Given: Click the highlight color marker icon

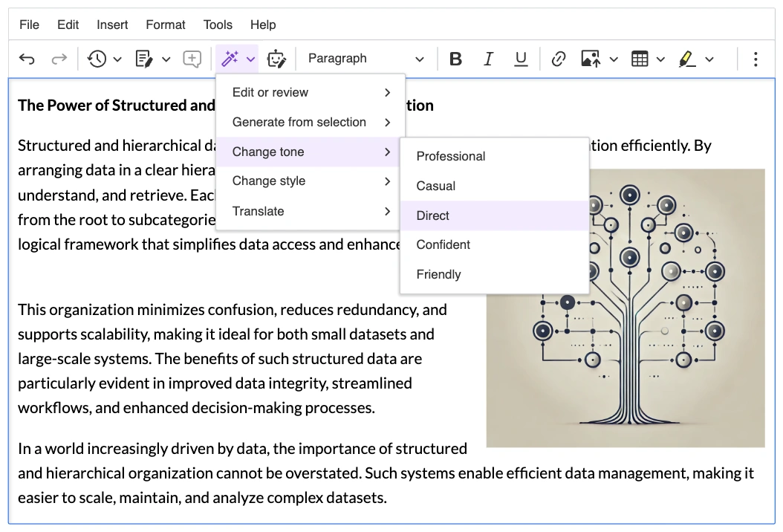Looking at the screenshot, I should tap(687, 59).
